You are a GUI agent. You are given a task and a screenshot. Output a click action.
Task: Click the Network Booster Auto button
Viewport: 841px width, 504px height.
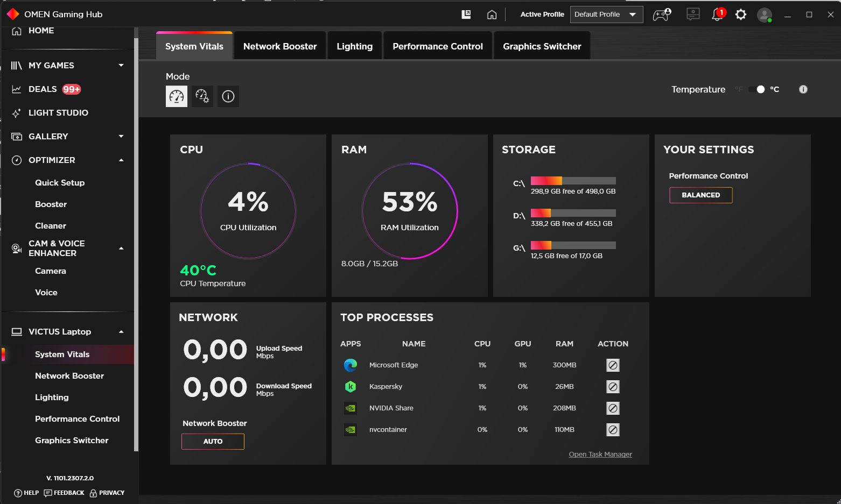[213, 442]
